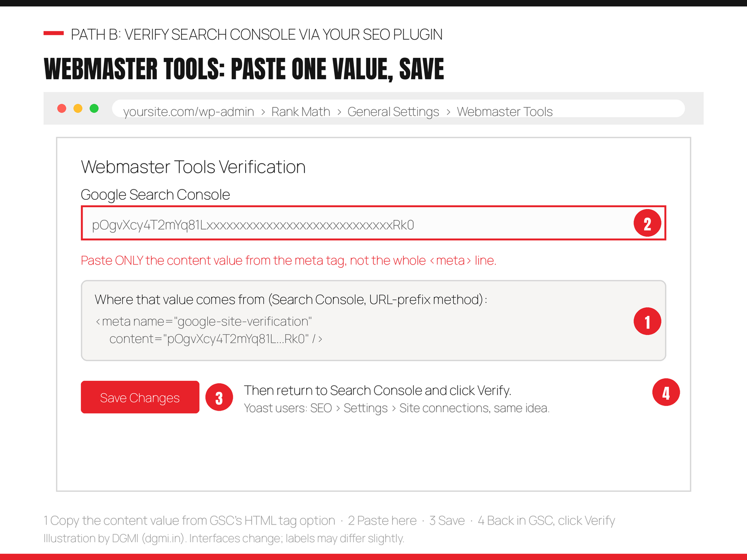This screenshot has height=560, width=747.
Task: Click the red close window dot
Action: (62, 108)
